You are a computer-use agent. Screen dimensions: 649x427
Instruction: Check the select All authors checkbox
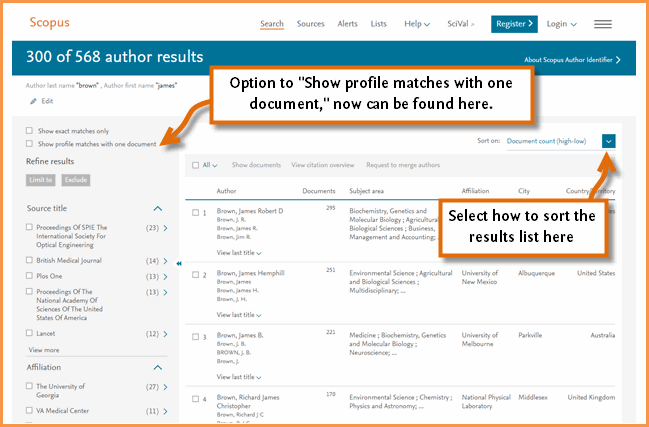click(195, 165)
